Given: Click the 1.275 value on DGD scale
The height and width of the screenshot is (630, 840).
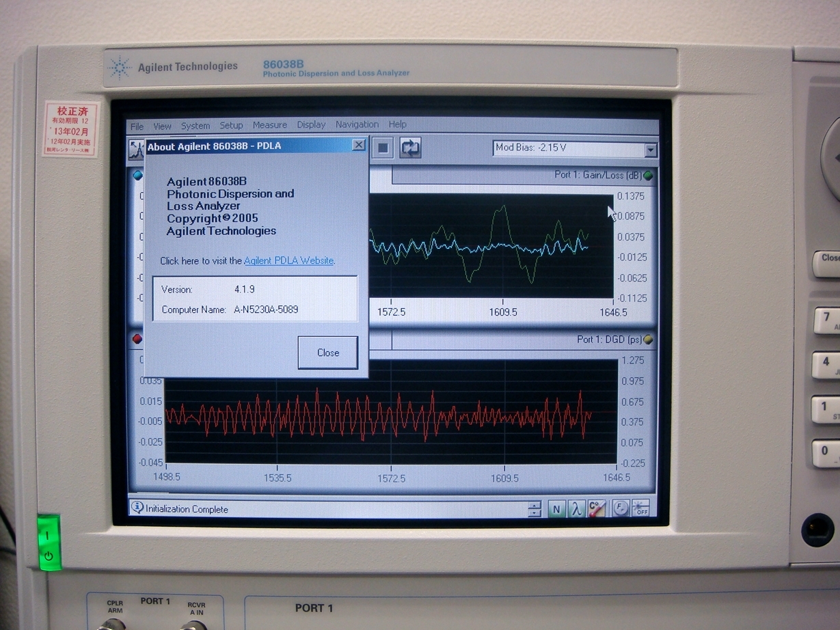Looking at the screenshot, I should tap(632, 360).
